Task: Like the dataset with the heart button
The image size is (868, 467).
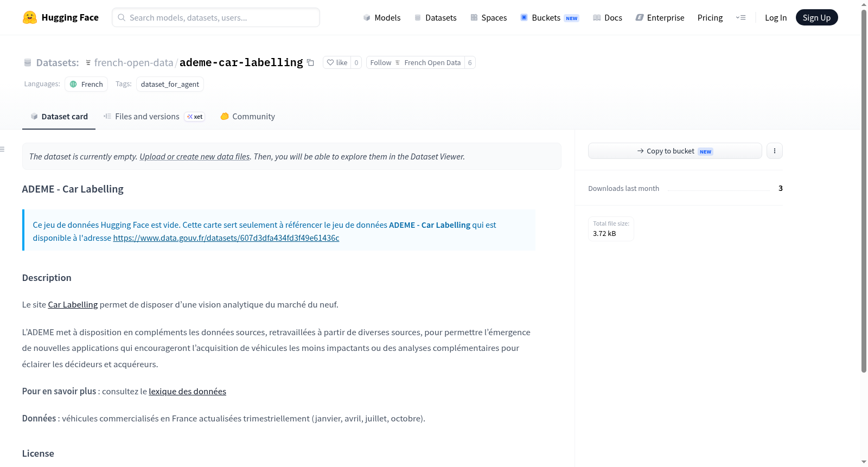Action: point(337,62)
